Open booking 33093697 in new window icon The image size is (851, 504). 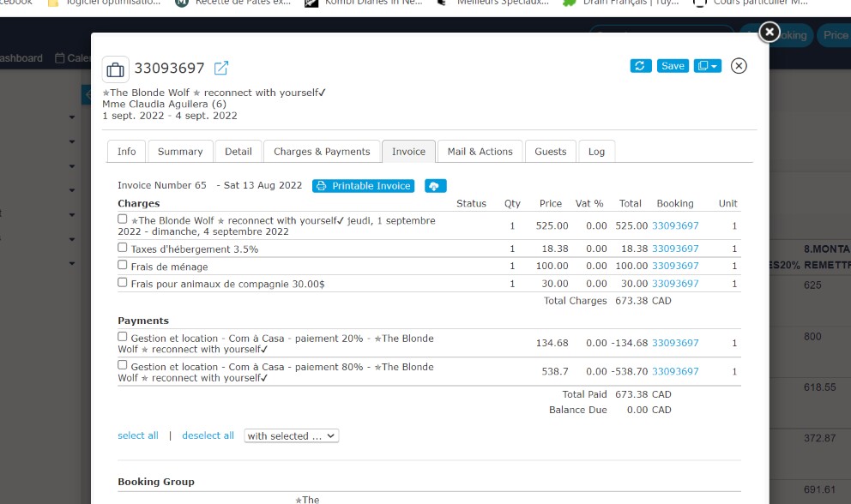point(220,68)
